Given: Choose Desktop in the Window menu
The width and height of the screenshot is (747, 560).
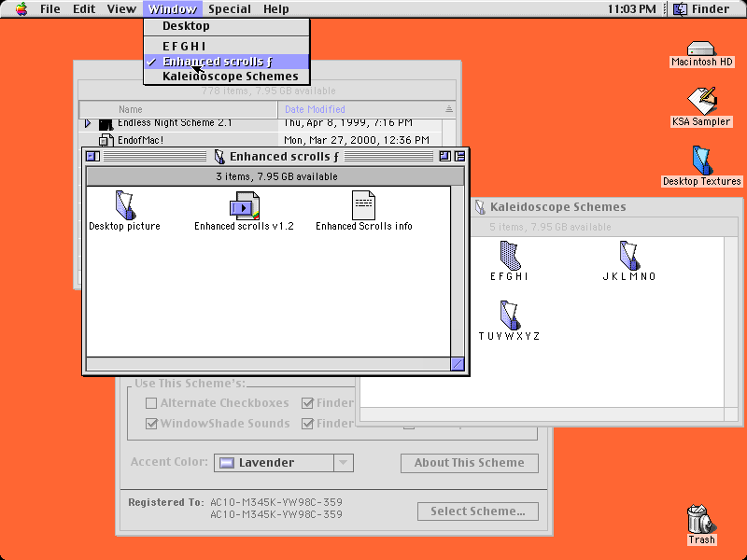Looking at the screenshot, I should [227, 26].
